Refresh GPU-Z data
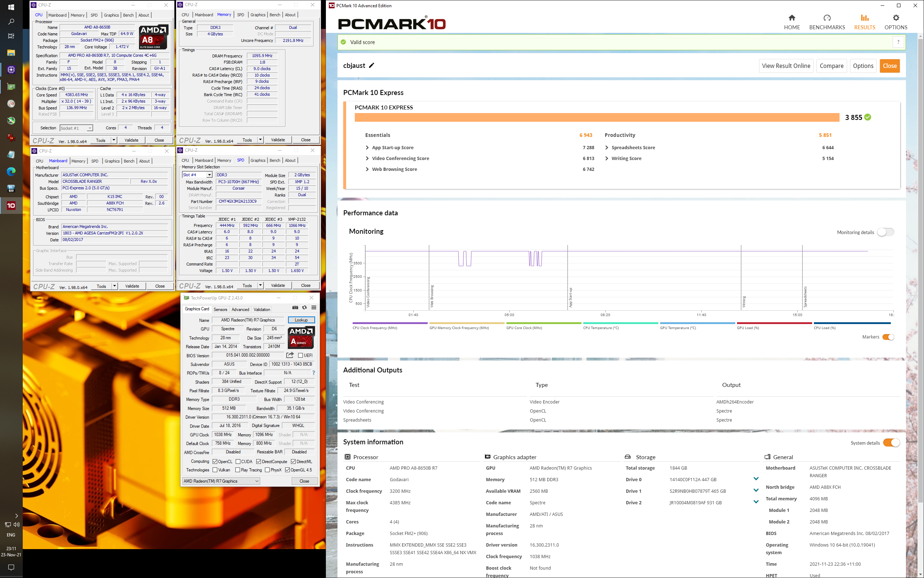 tap(304, 307)
